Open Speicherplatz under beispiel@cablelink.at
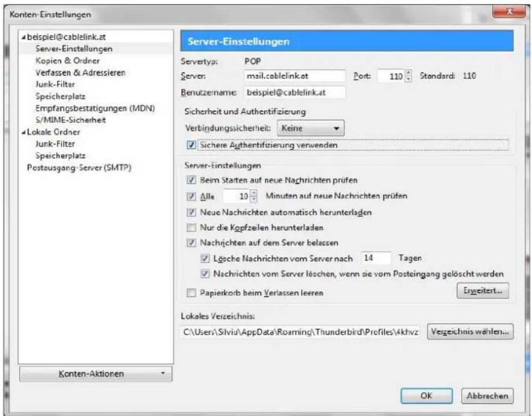 point(60,96)
